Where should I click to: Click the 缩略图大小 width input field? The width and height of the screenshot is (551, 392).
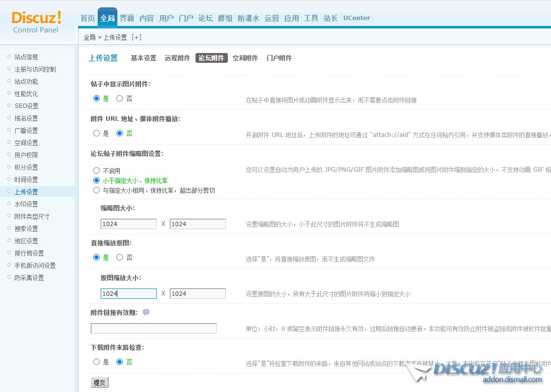[128, 224]
